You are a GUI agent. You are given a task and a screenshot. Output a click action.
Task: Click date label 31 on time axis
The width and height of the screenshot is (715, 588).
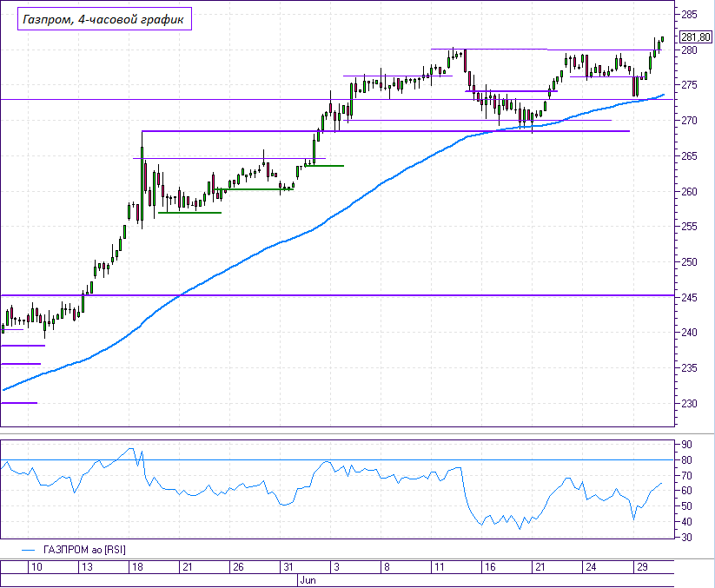pyautogui.click(x=288, y=567)
